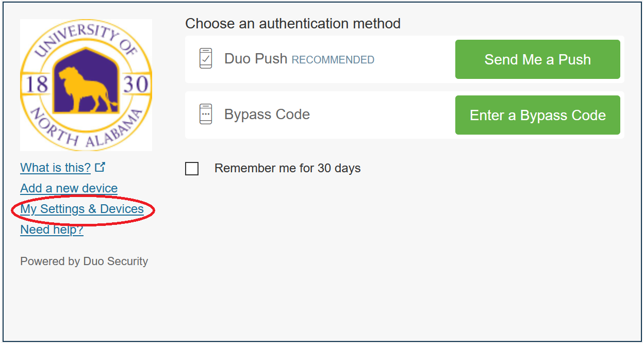
Task: Click the "Remember me for 30 days" label
Action: tap(287, 168)
